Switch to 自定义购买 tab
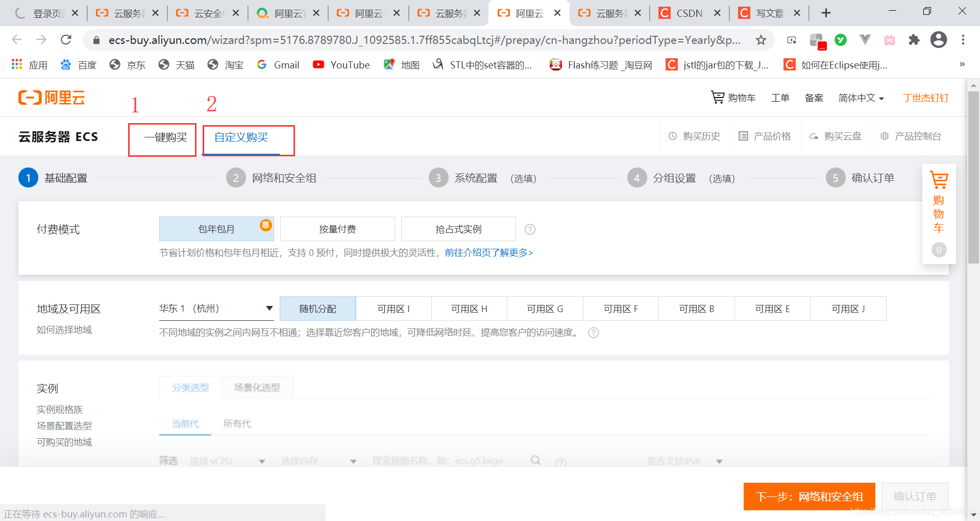 [241, 137]
